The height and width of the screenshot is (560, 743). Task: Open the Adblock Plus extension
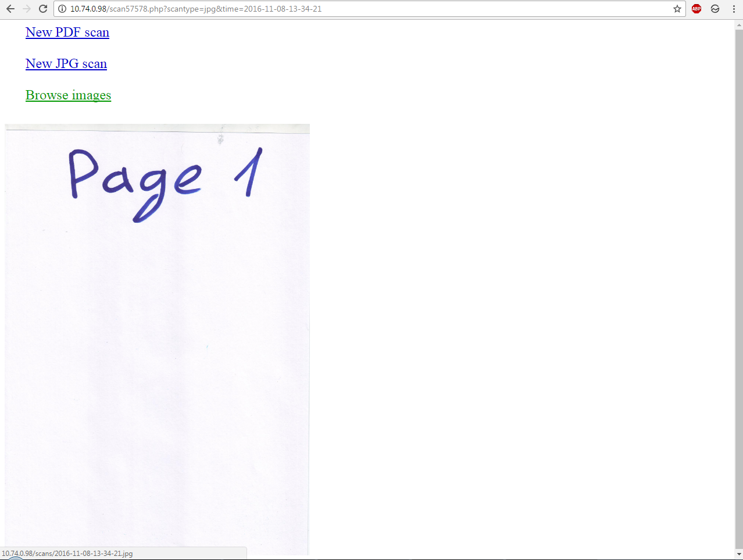tap(696, 9)
